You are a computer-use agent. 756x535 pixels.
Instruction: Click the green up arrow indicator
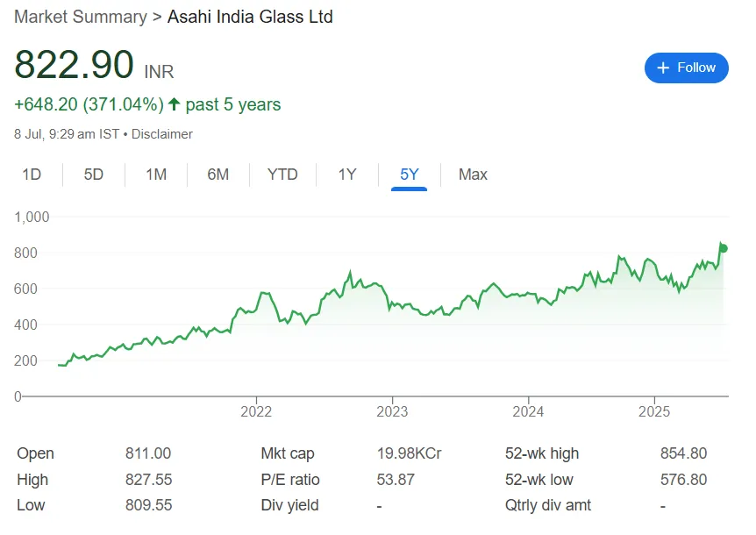click(x=174, y=104)
